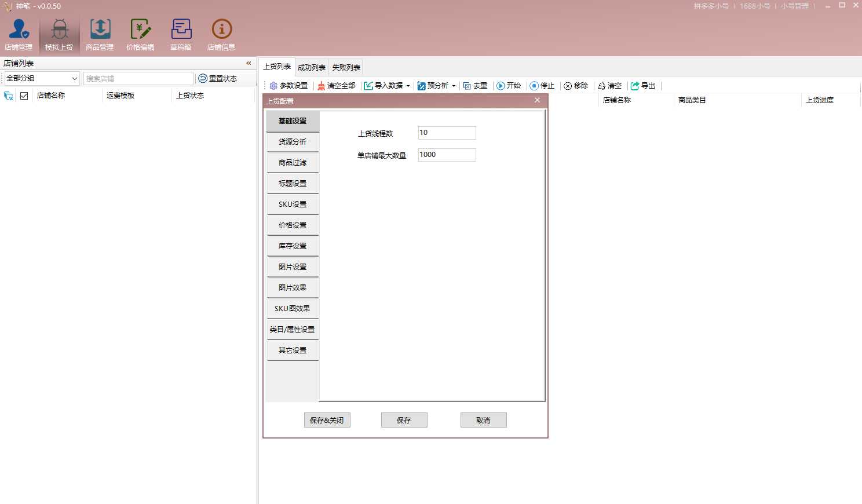Switch to the 成功列表 tab
This screenshot has height=504, width=862.
coord(312,67)
